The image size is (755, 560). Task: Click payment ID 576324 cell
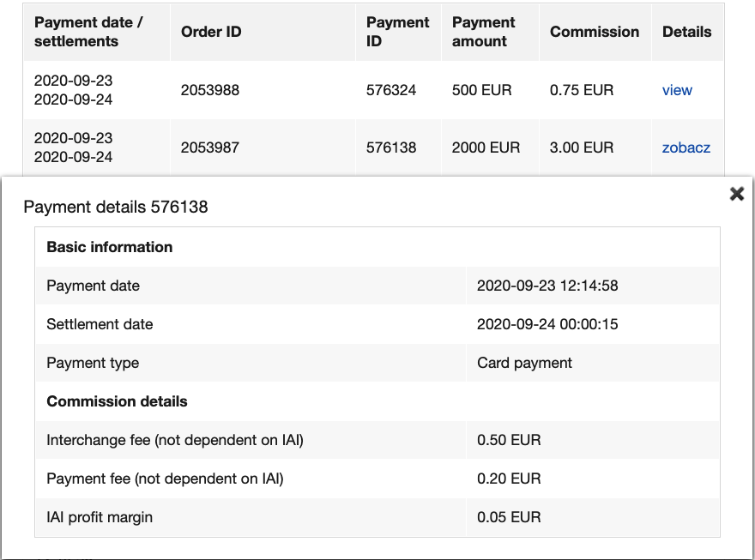click(x=391, y=90)
